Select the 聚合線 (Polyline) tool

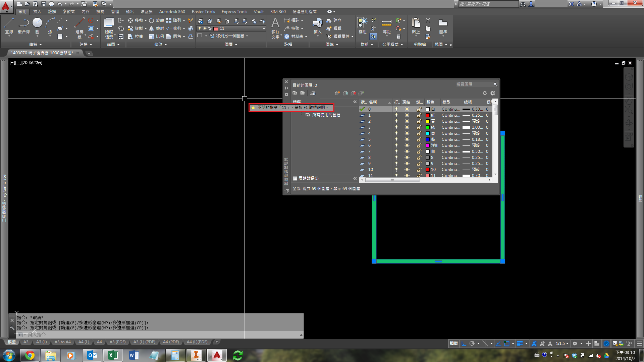point(23,26)
